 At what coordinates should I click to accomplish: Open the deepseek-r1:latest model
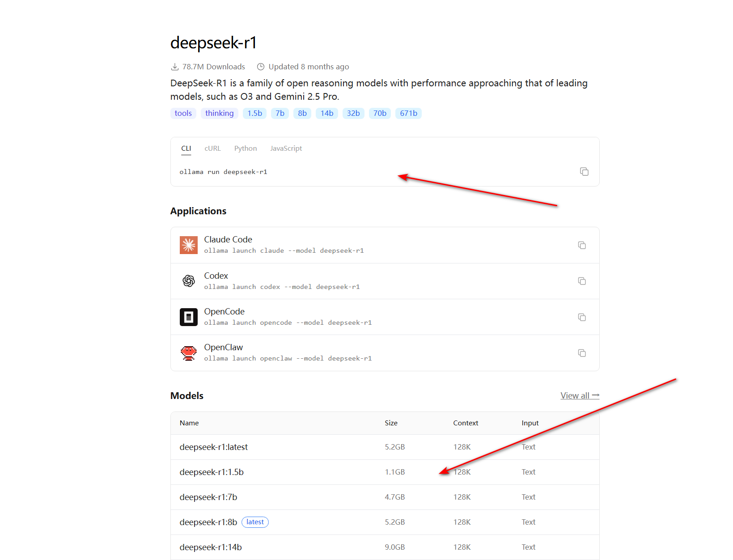pyautogui.click(x=214, y=447)
